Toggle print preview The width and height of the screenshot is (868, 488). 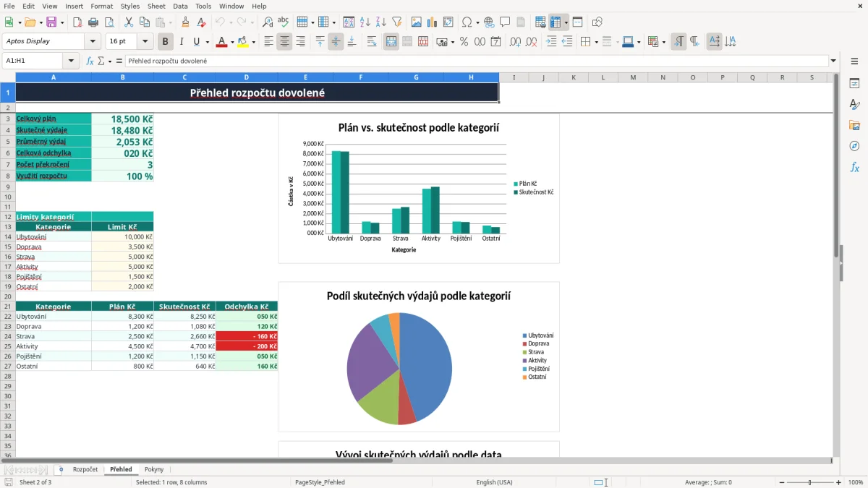point(110,22)
